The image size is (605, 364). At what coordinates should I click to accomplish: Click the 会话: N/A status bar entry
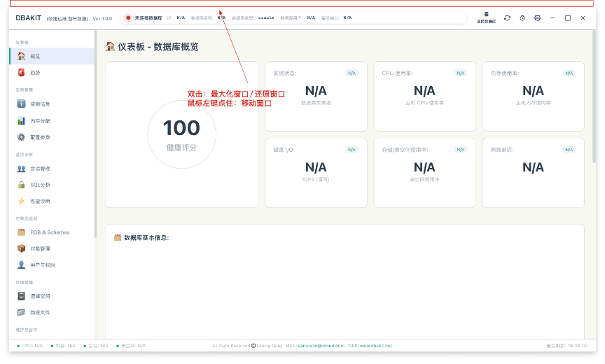click(x=96, y=346)
